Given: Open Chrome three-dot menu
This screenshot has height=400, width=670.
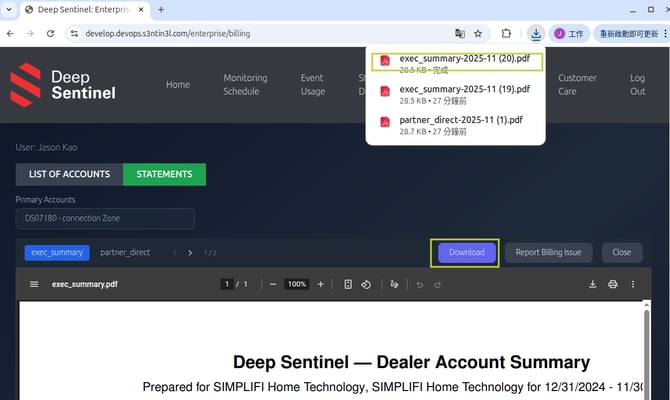Looking at the screenshot, I should [x=665, y=33].
